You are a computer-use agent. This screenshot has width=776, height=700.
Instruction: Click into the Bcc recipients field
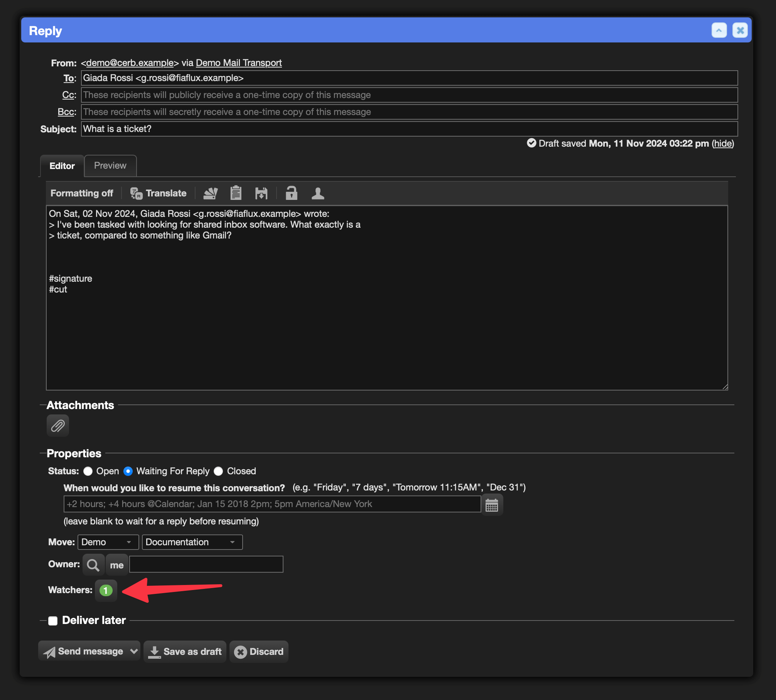[x=409, y=112]
